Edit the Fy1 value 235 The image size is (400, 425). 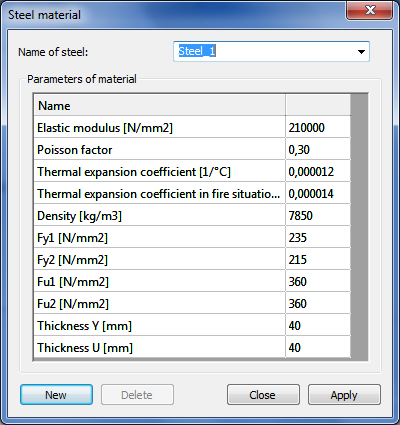coord(318,238)
